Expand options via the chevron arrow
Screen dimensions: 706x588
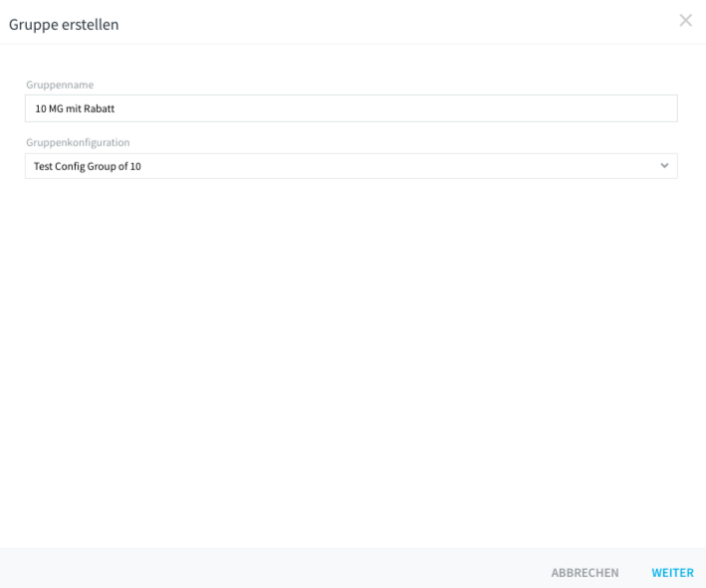pos(664,165)
